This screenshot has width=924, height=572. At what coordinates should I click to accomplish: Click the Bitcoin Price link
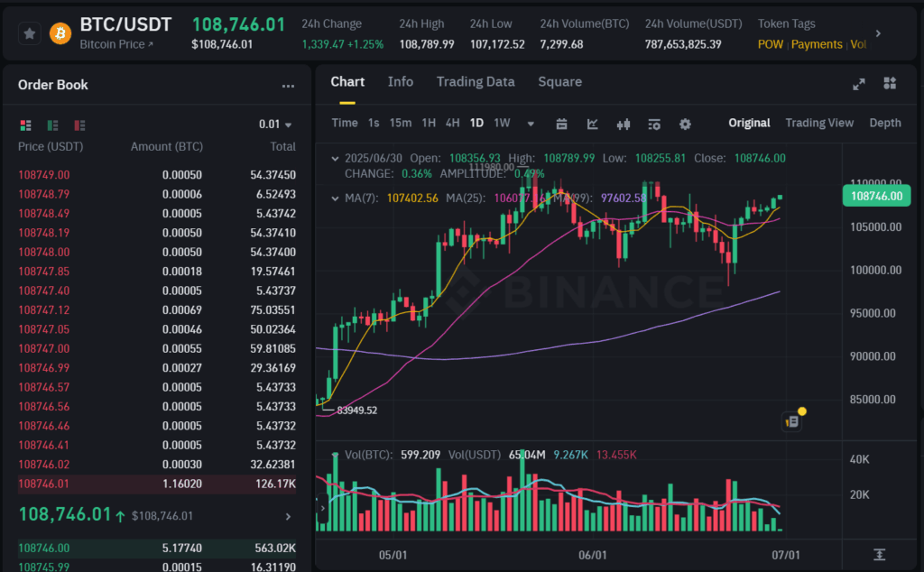point(116,44)
